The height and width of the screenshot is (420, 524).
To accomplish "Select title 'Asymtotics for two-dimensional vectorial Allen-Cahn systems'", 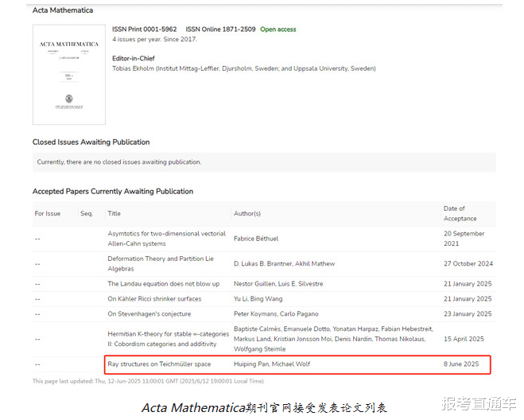I will (x=166, y=239).
